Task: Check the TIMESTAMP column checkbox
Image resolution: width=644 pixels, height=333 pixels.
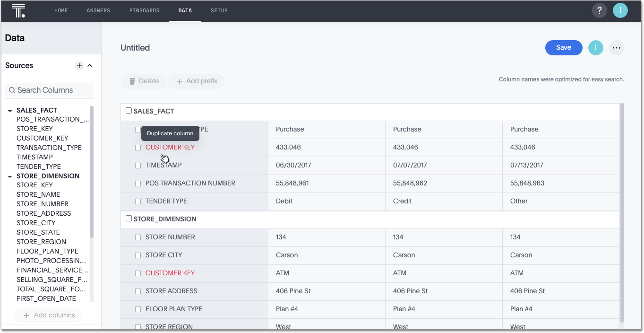Action: tap(138, 166)
